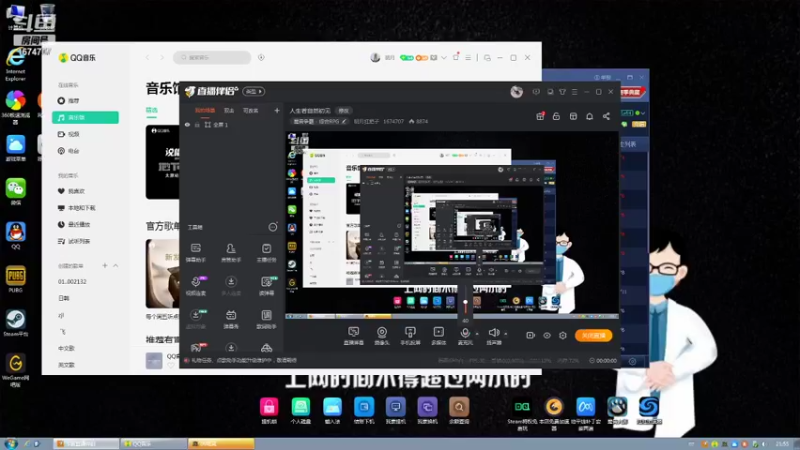Switch to the second scene tab
Screen dimensions: 800x450
229,110
